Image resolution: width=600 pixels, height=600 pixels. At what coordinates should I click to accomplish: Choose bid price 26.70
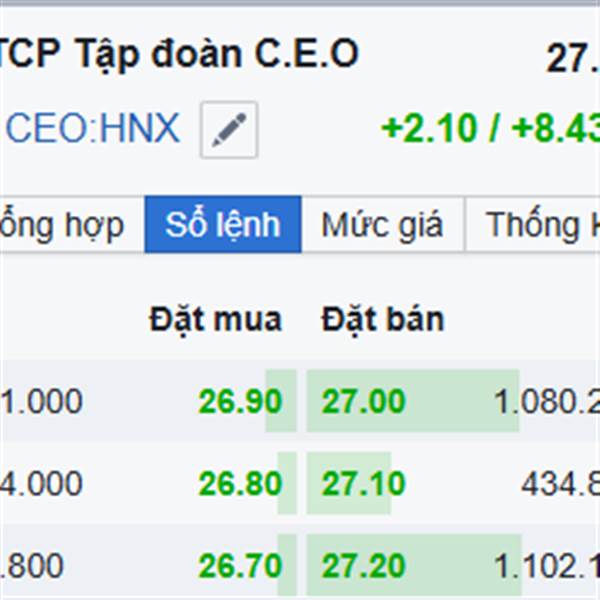[x=240, y=567]
